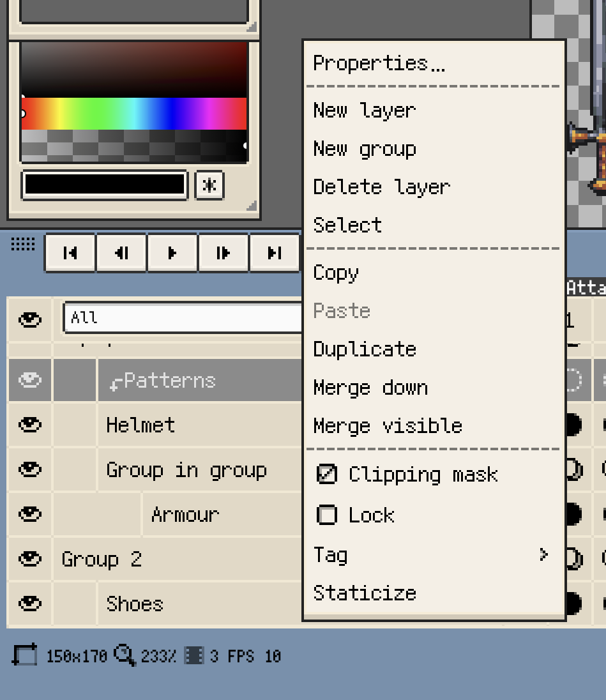
Task: Open layer Properties from context menu
Action: click(379, 63)
